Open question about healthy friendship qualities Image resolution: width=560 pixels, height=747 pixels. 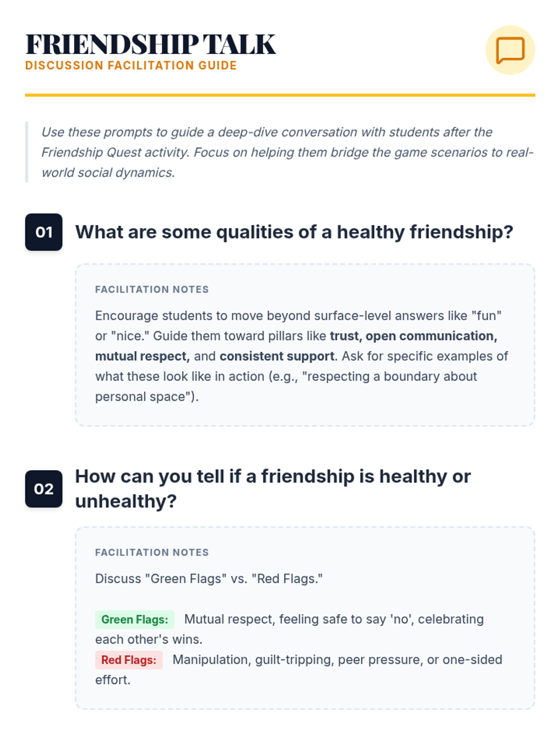(x=294, y=232)
